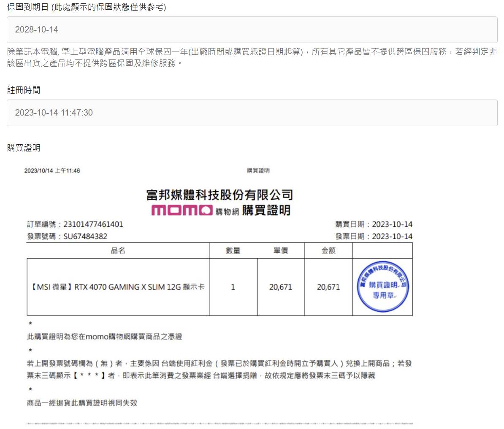Click the blue round purchase-proof stamp

(382, 286)
